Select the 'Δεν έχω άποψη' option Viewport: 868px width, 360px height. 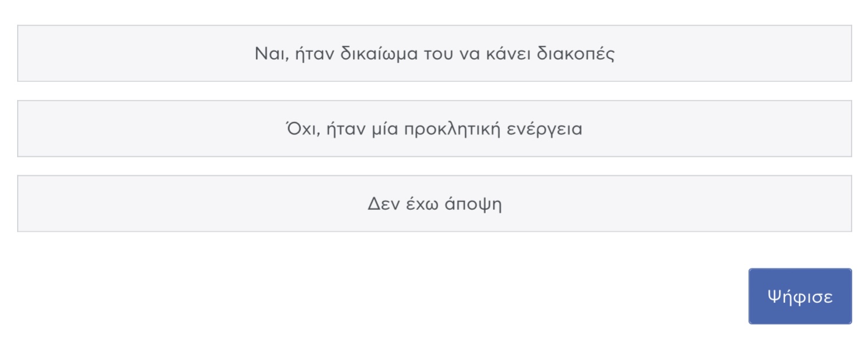point(435,203)
